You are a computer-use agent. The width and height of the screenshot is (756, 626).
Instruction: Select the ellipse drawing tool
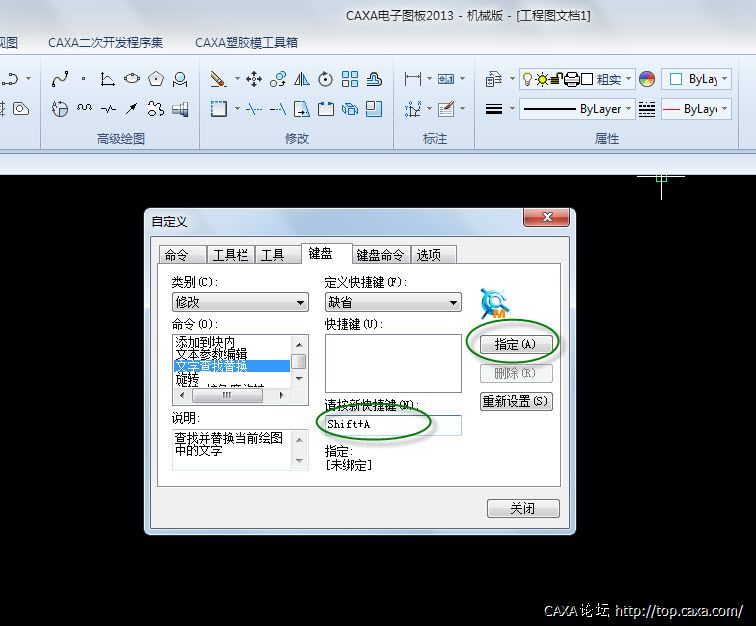pyautogui.click(x=132, y=79)
